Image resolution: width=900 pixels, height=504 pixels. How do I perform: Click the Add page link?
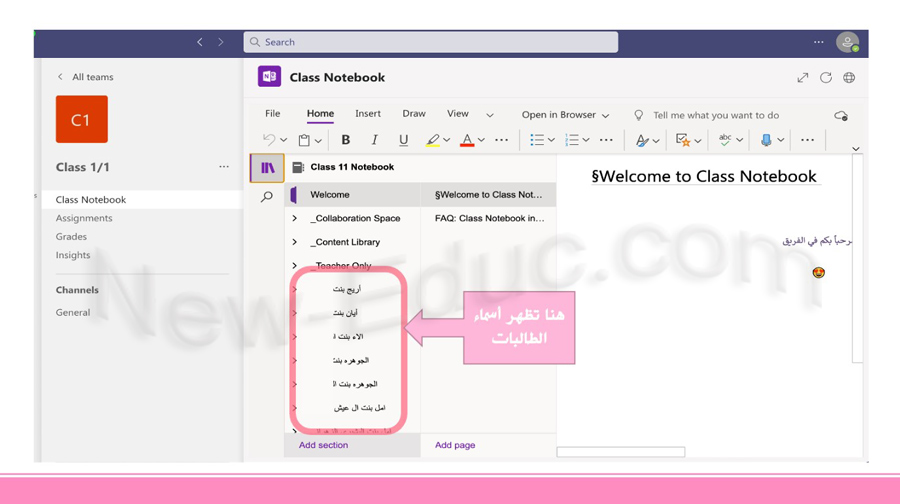[x=455, y=445]
